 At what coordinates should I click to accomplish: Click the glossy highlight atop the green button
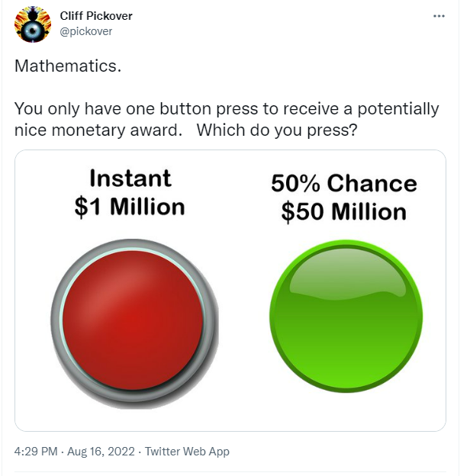tap(348, 273)
